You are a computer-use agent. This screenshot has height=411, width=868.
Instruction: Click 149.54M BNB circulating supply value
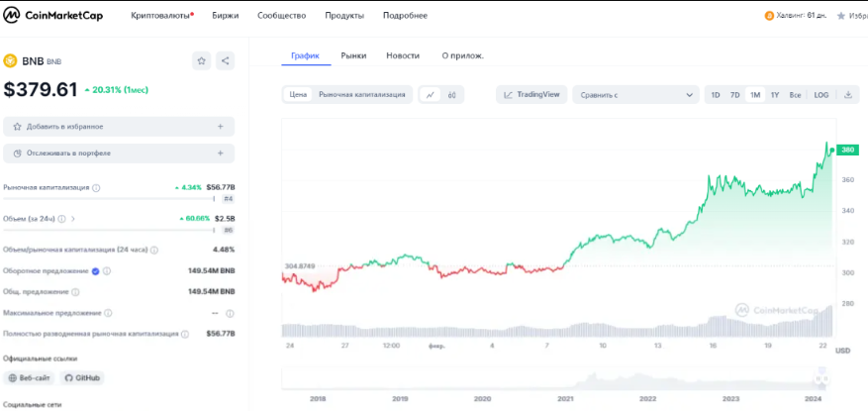pyautogui.click(x=212, y=270)
